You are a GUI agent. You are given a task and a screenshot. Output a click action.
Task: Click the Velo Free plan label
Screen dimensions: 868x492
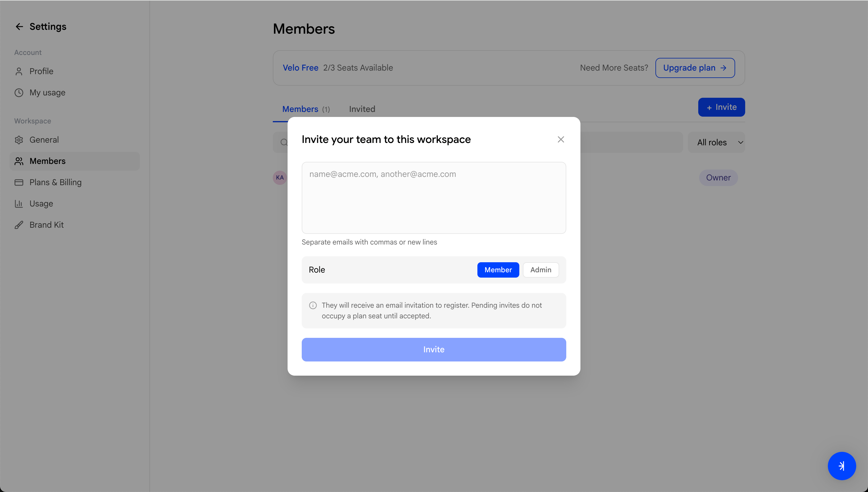(300, 68)
